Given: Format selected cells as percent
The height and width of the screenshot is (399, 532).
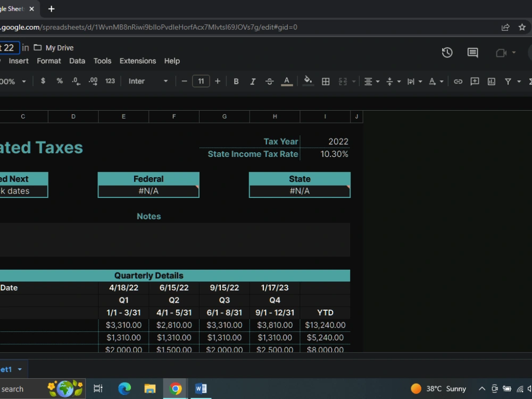Looking at the screenshot, I should pyautogui.click(x=59, y=81).
